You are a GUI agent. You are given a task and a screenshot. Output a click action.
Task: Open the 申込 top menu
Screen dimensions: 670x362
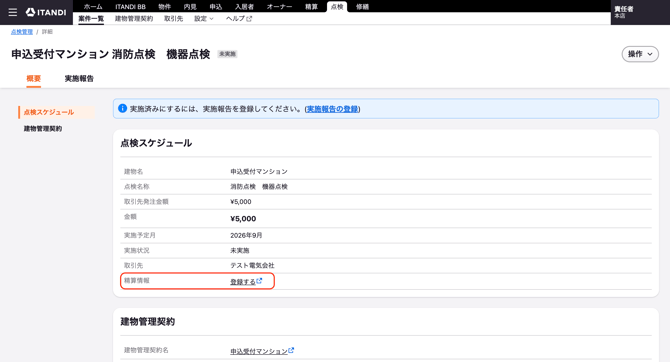point(216,7)
